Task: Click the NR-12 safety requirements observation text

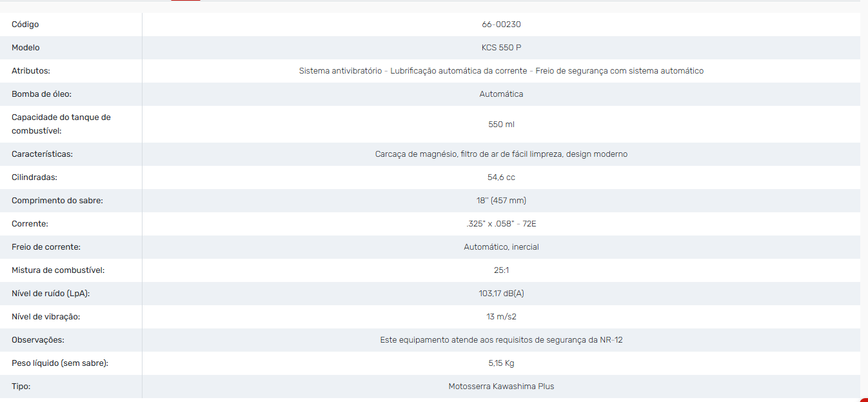Action: 501,340
